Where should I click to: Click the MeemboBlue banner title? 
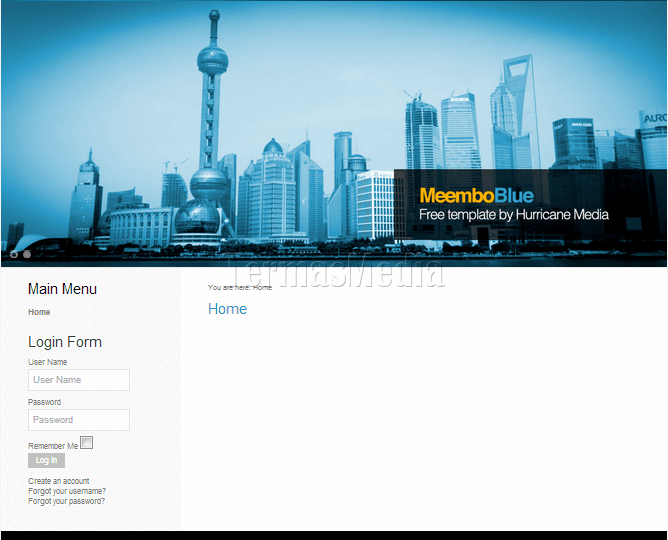pos(476,196)
